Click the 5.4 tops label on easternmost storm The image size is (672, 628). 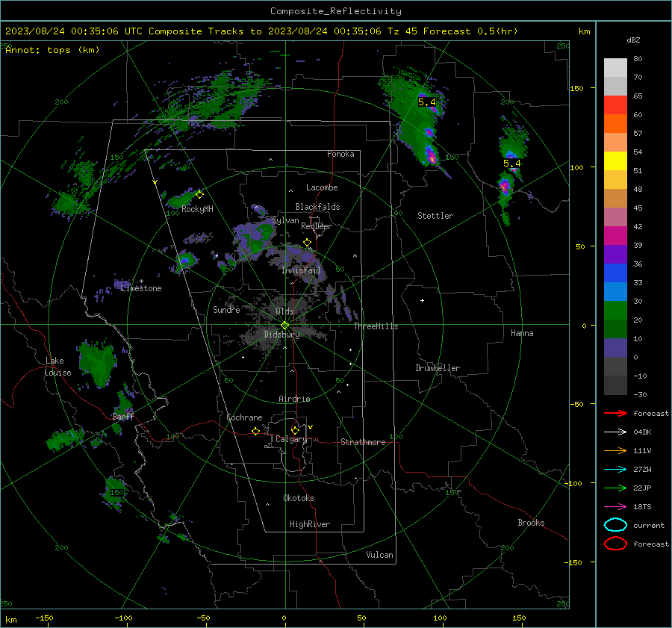pos(511,164)
